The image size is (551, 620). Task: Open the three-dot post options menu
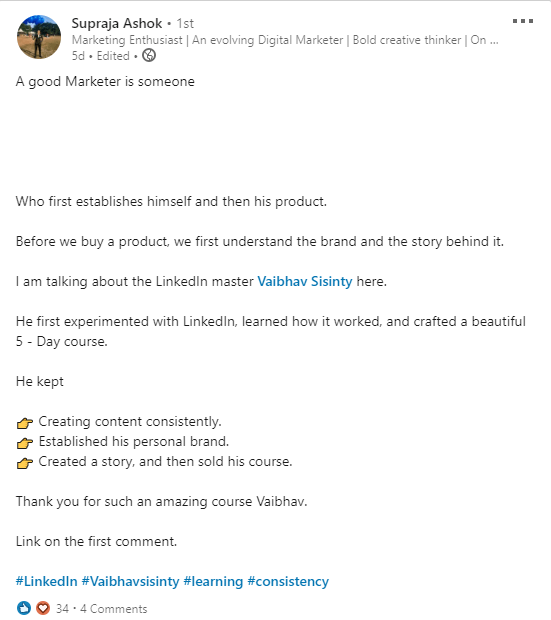(523, 21)
